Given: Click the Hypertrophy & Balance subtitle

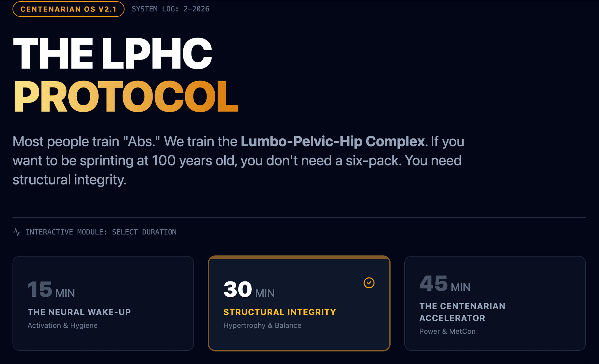Looking at the screenshot, I should (x=262, y=325).
